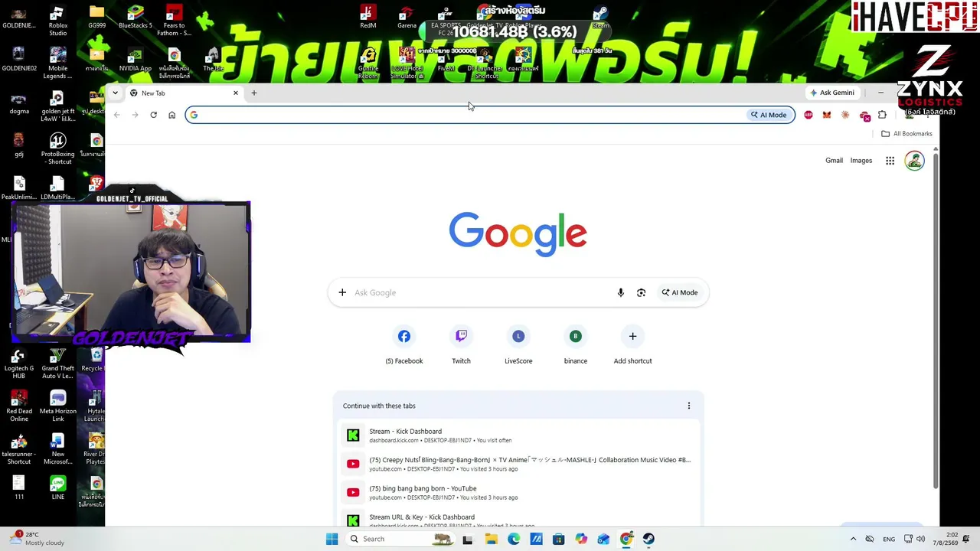Start a voice search with the microphone

[620, 292]
